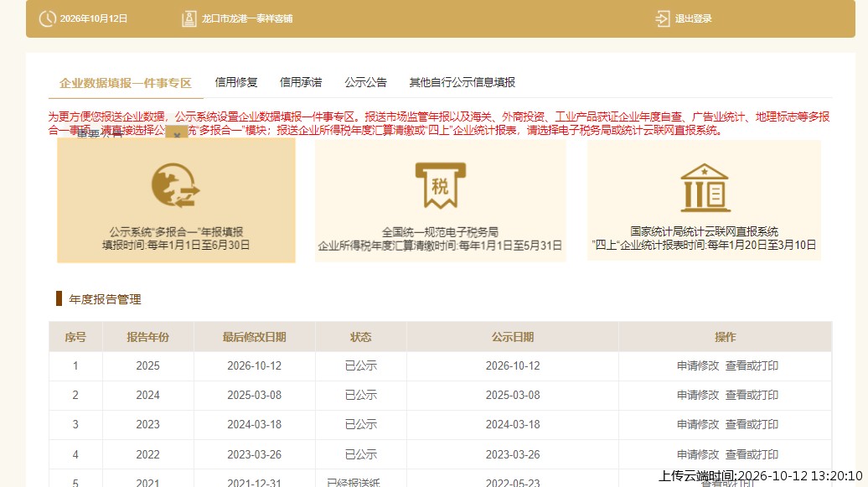Open the 企业数据填报一件事专区 tab
Viewport: 868px width, 487px height.
point(126,83)
